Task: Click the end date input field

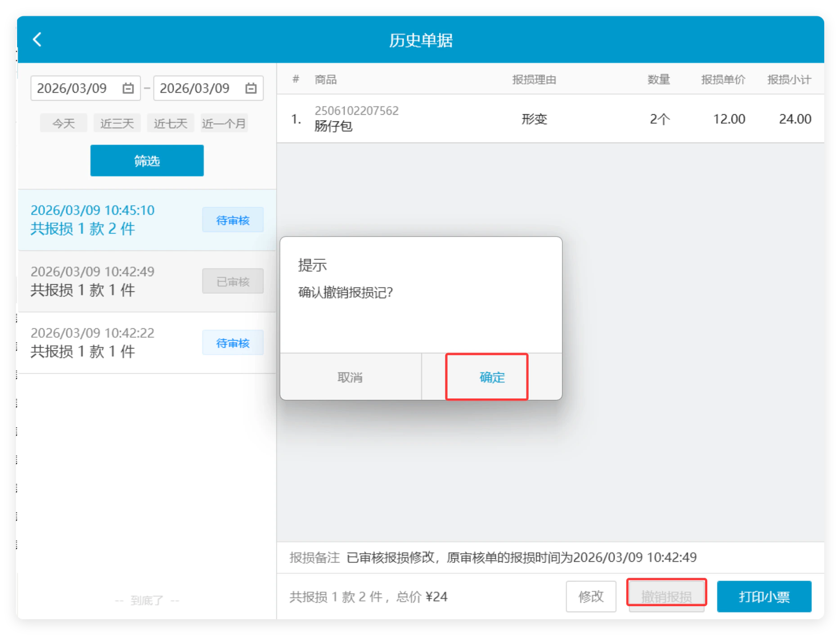Action: pos(208,88)
